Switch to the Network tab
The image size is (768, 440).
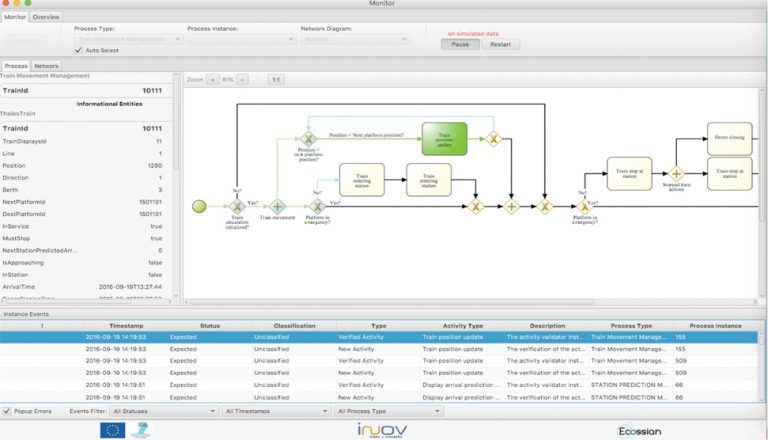coord(47,65)
